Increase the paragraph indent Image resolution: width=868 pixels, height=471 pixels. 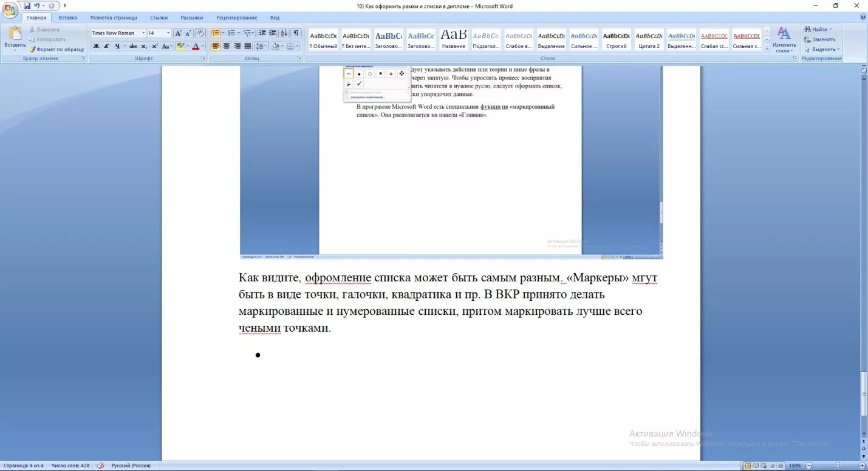[273, 33]
